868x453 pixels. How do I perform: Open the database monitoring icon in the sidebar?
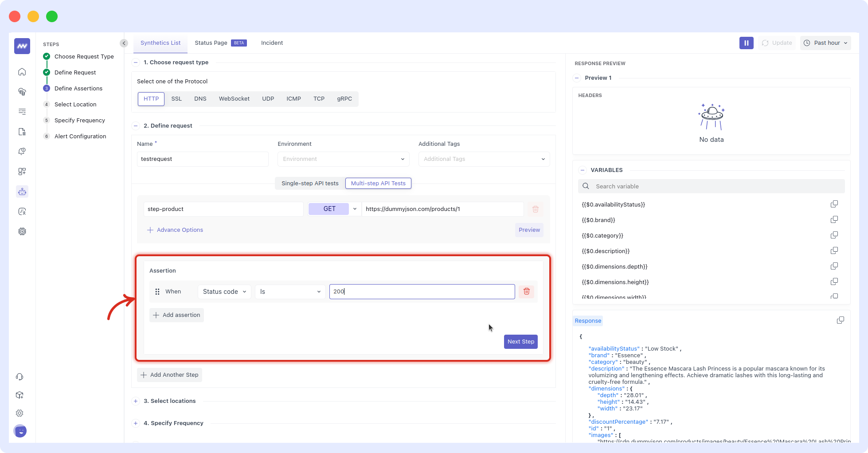(x=22, y=92)
